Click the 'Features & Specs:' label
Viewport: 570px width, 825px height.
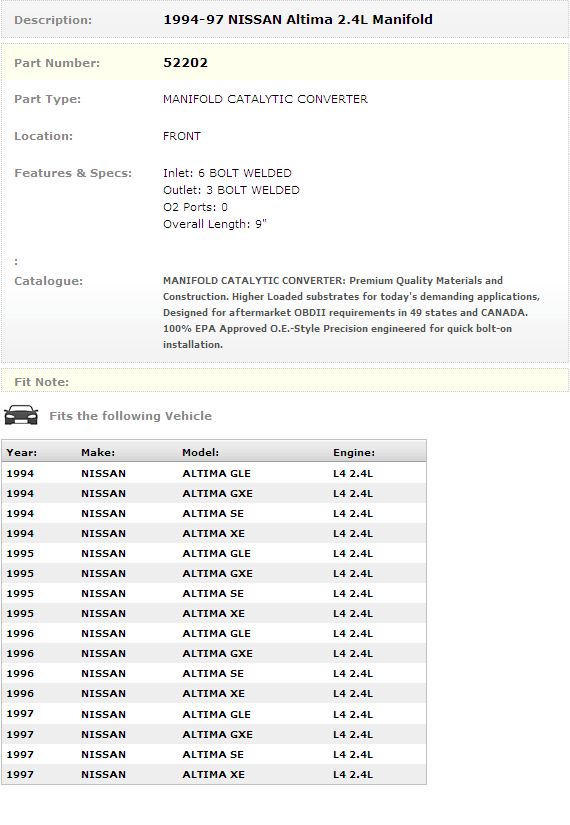73,173
